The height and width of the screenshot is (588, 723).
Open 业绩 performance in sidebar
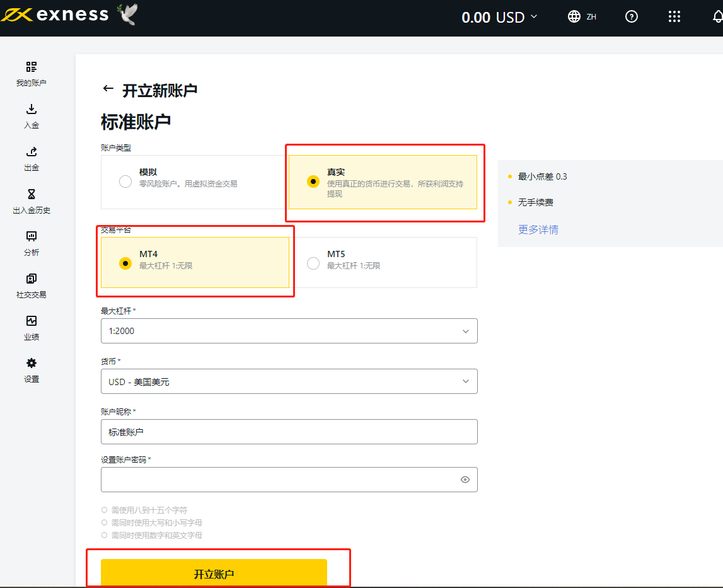[32, 328]
